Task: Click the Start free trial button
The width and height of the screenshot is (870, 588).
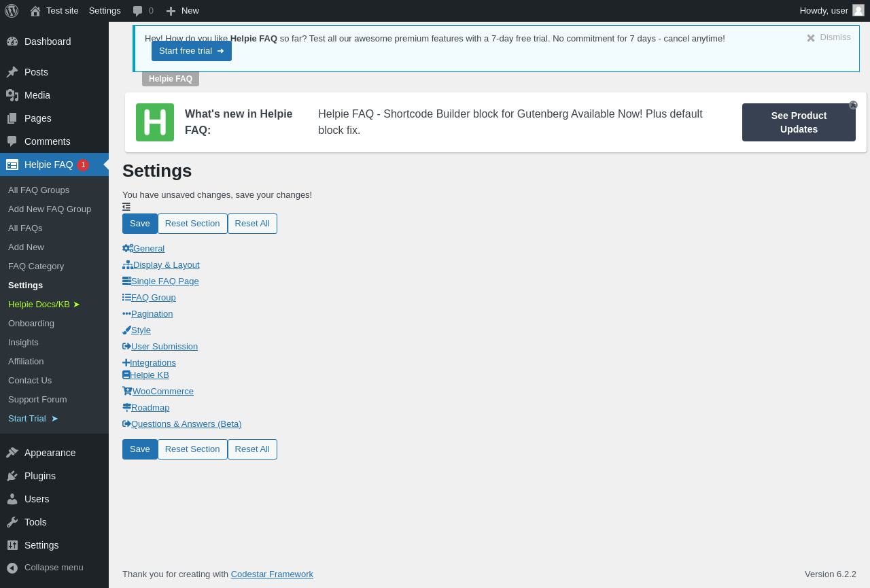Action: click(x=192, y=51)
